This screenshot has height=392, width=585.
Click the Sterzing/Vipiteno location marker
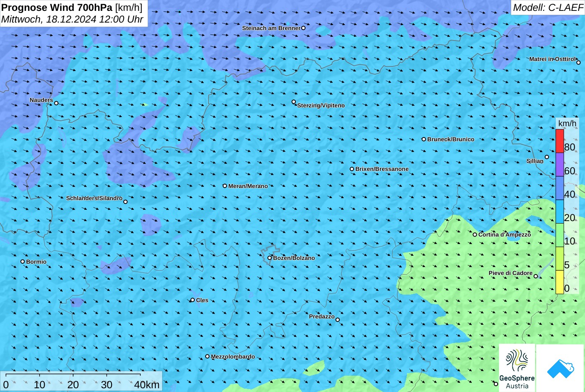point(294,102)
